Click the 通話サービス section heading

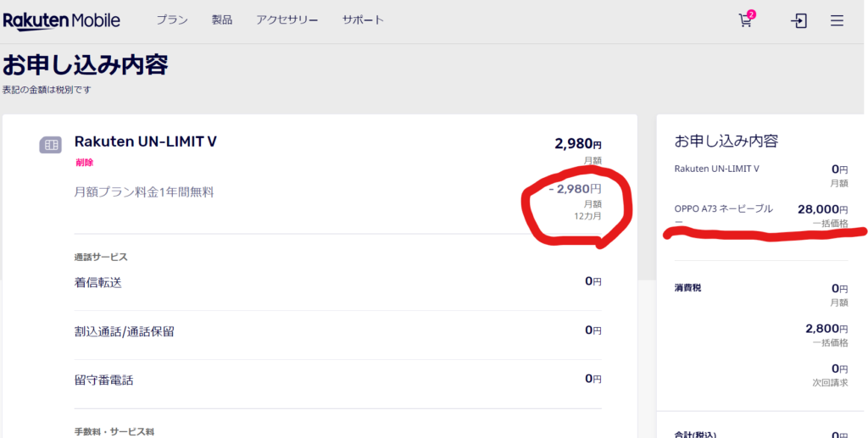(x=101, y=258)
